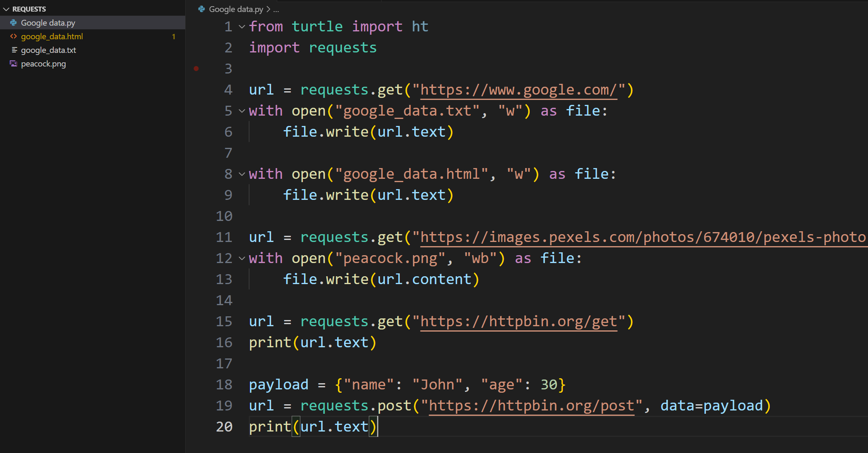868x453 pixels.
Task: Open google_data.html in the explorer
Action: (52, 36)
